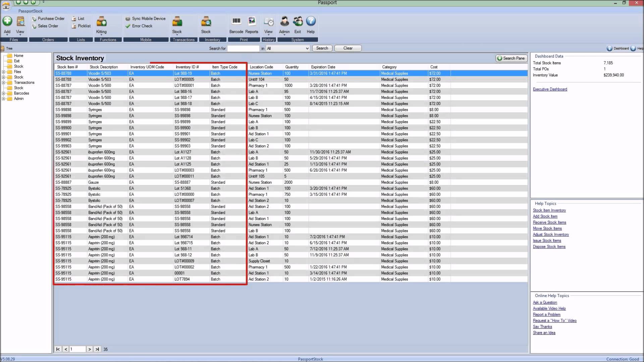Click the Search button
This screenshot has height=362, width=644.
(322, 48)
